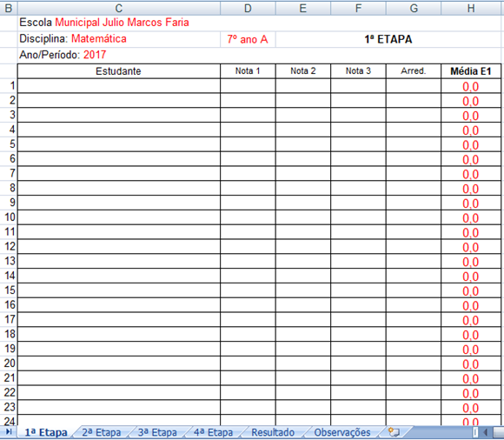
Task: Switch to the 2ª Etapa sheet tab
Action: coord(102,432)
